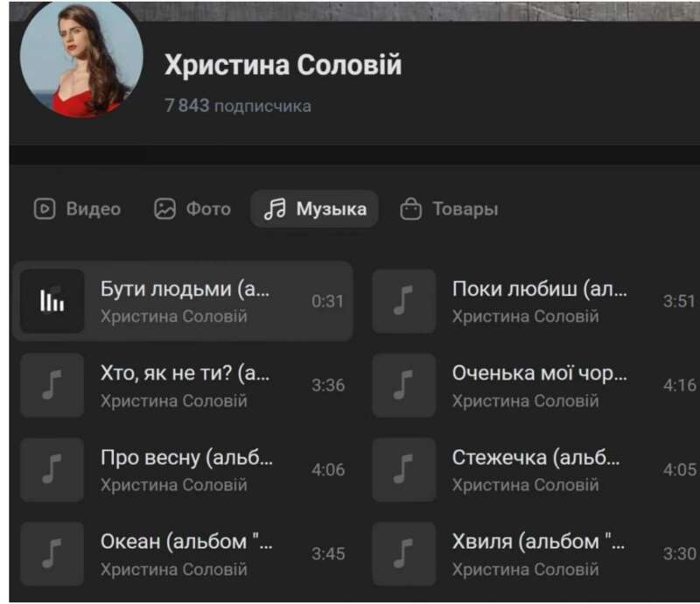Click the note icon beside Океан
Image resolution: width=700 pixels, height=604 pixels.
coord(52,554)
